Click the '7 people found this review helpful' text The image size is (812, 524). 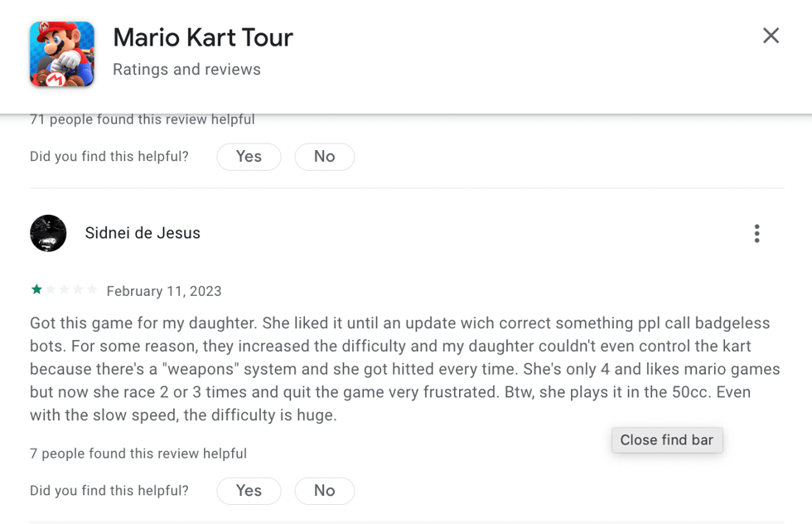[x=138, y=454]
